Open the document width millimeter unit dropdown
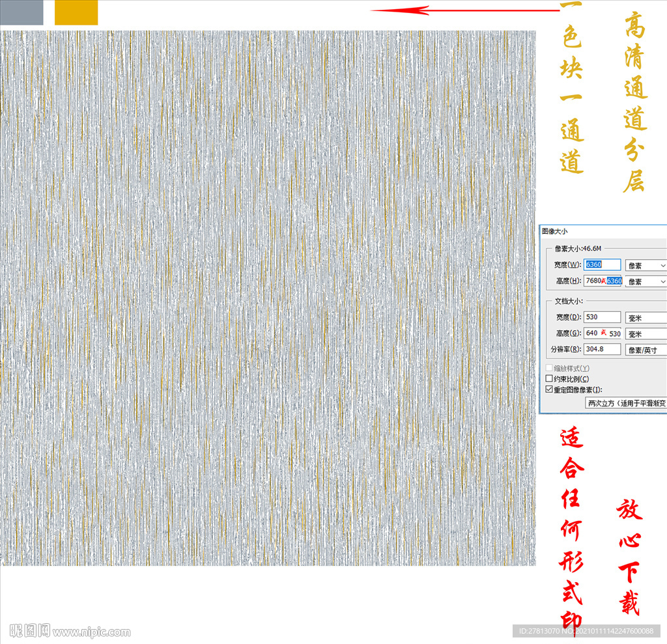667x644 pixels. point(646,318)
